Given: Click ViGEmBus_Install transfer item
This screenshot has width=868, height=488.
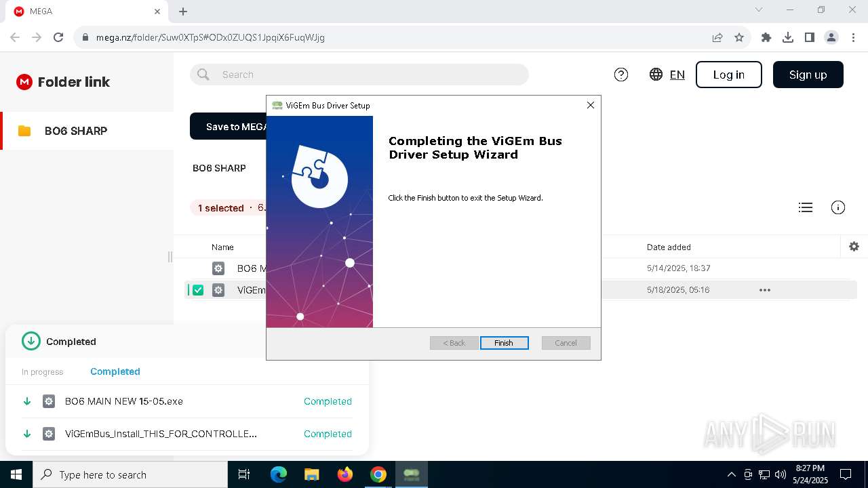Looking at the screenshot, I should [187, 434].
